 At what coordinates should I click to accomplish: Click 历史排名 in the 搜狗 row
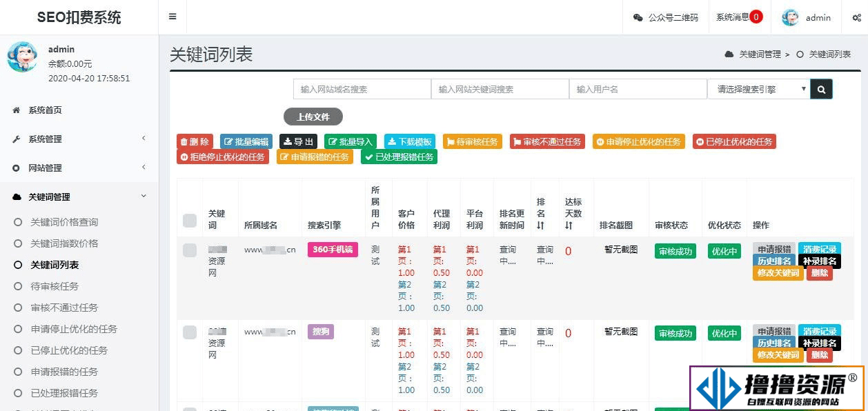pyautogui.click(x=774, y=343)
